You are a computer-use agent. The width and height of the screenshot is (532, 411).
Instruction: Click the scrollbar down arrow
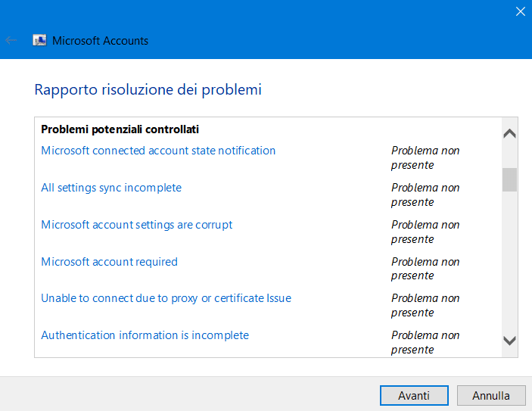tap(509, 341)
